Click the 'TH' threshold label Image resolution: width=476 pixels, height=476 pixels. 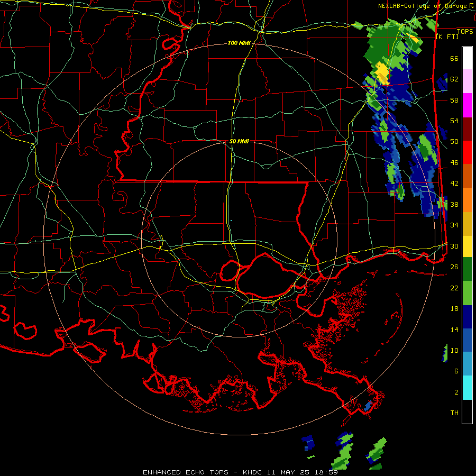pos(454,413)
